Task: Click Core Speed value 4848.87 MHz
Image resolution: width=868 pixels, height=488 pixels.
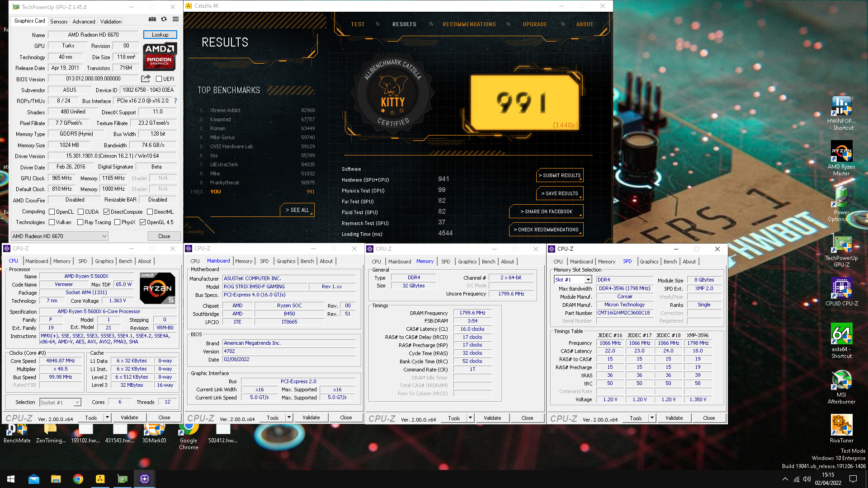Action: click(61, 361)
